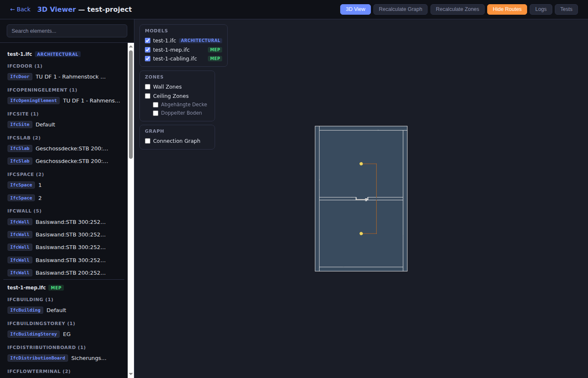This screenshot has width=588, height=378.
Task: Click the IfcDoor type badge
Action: coord(20,77)
